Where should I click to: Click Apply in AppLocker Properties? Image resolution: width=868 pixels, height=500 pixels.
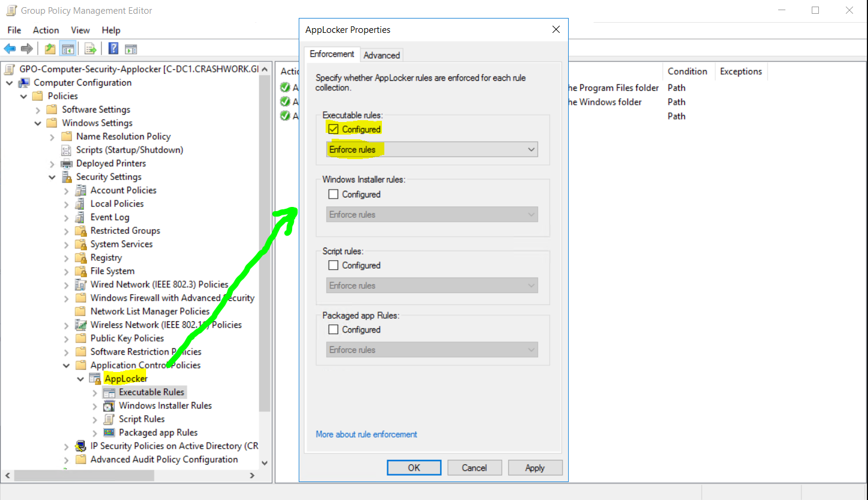point(535,468)
